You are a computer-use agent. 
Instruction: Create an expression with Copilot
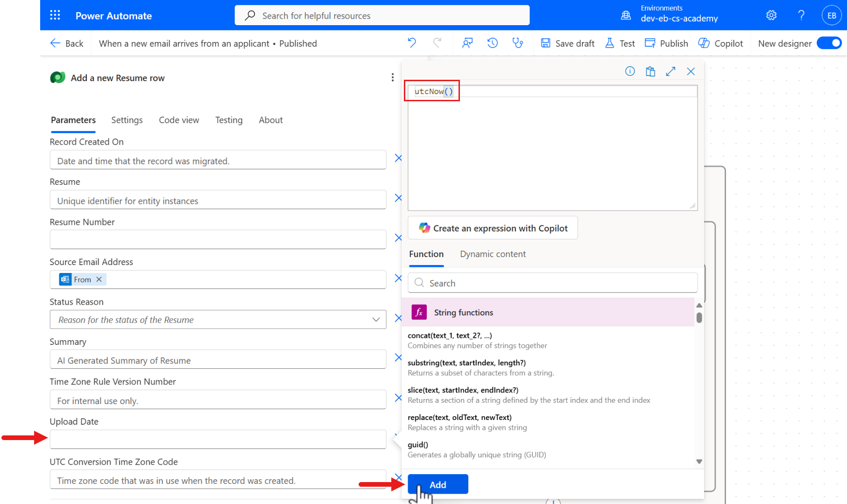pos(493,228)
